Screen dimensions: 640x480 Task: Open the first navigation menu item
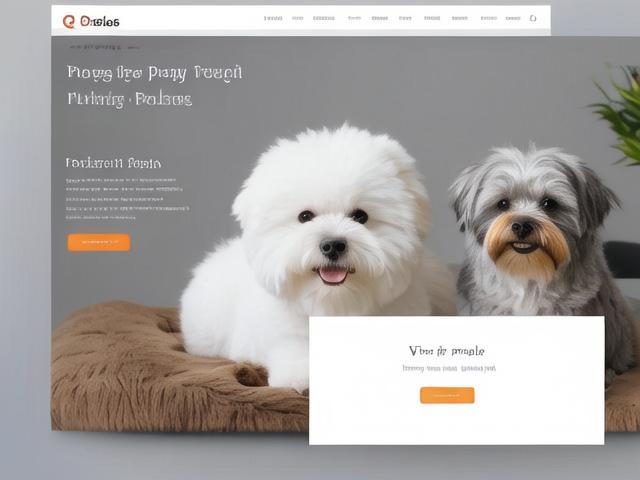coord(273,18)
